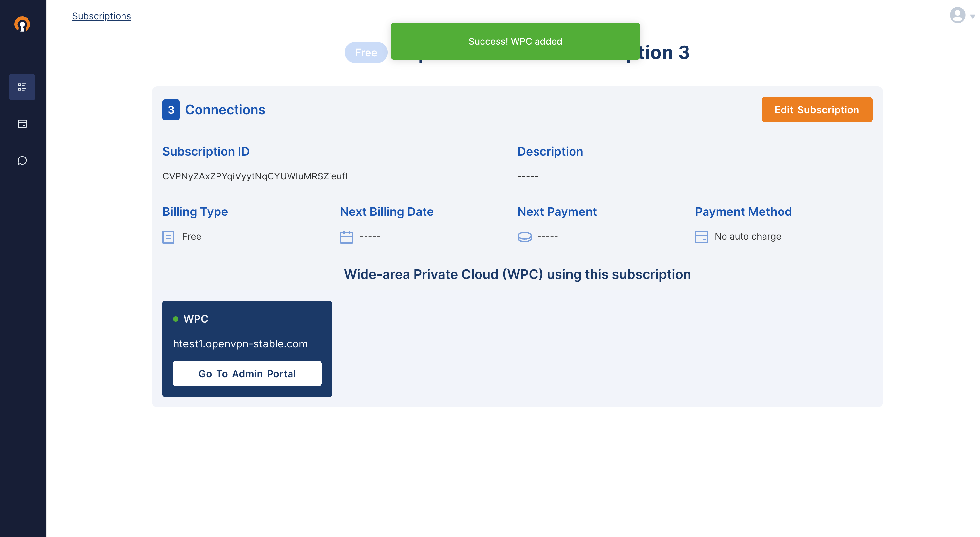This screenshot has height=537, width=980.
Task: Dismiss the Success WPC added notification
Action: (515, 41)
